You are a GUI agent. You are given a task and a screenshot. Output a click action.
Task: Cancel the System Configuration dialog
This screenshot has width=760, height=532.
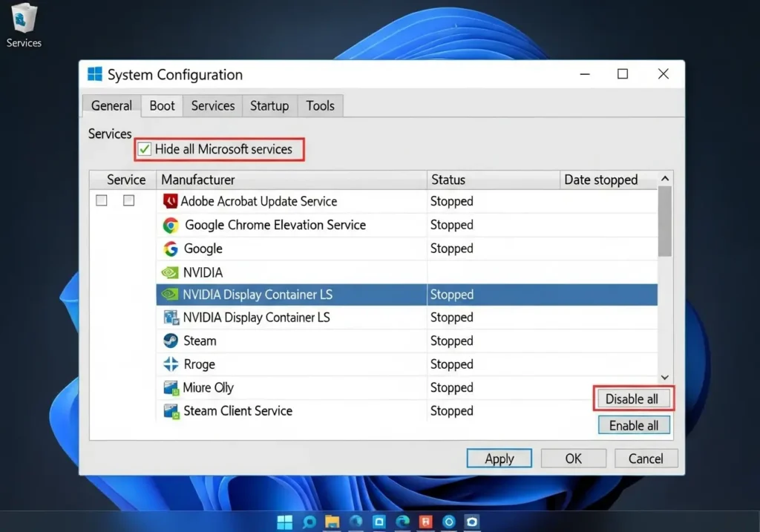coord(646,459)
